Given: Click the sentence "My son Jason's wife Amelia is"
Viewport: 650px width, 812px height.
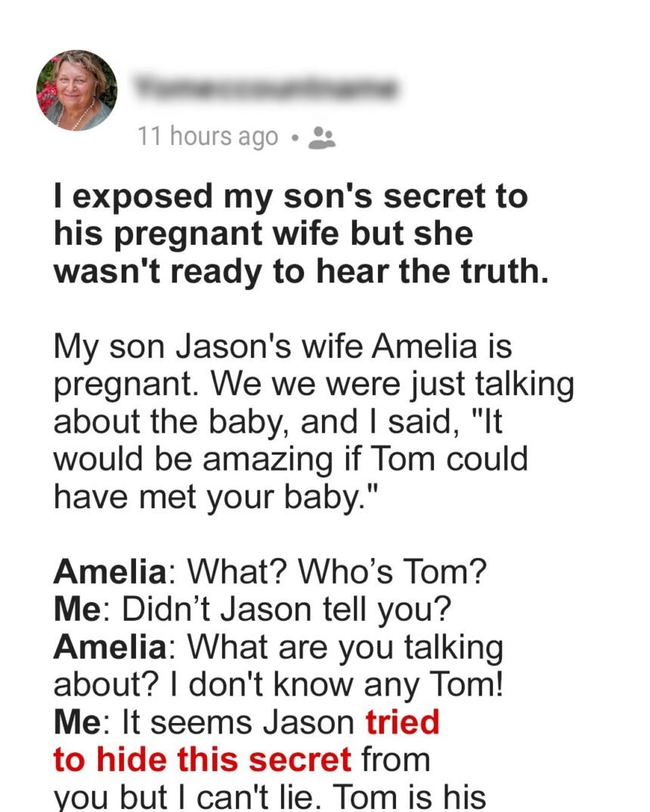Looking at the screenshot, I should (283, 346).
